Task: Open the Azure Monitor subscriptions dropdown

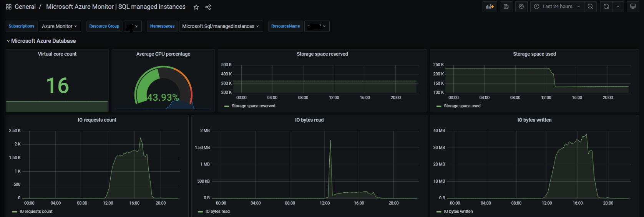Action: tap(60, 26)
